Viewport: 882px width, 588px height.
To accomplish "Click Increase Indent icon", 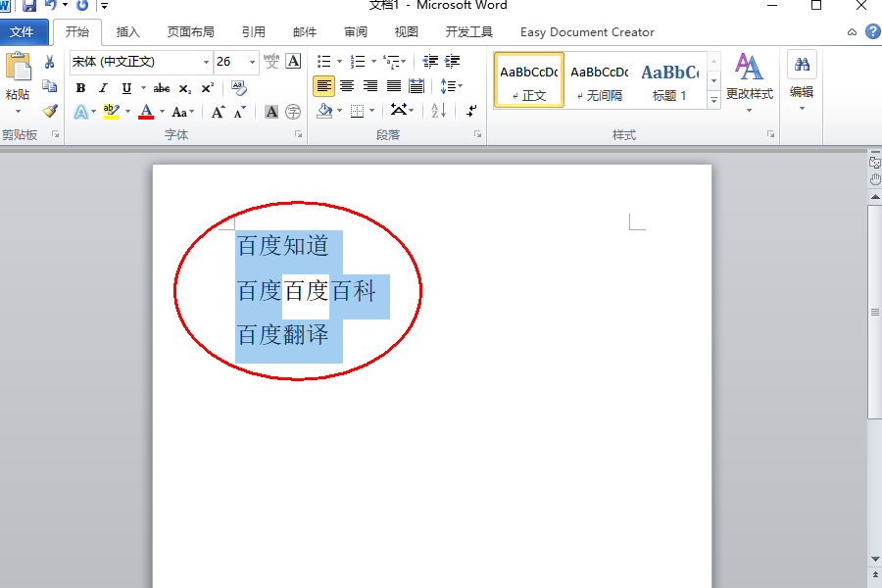I will click(x=452, y=61).
